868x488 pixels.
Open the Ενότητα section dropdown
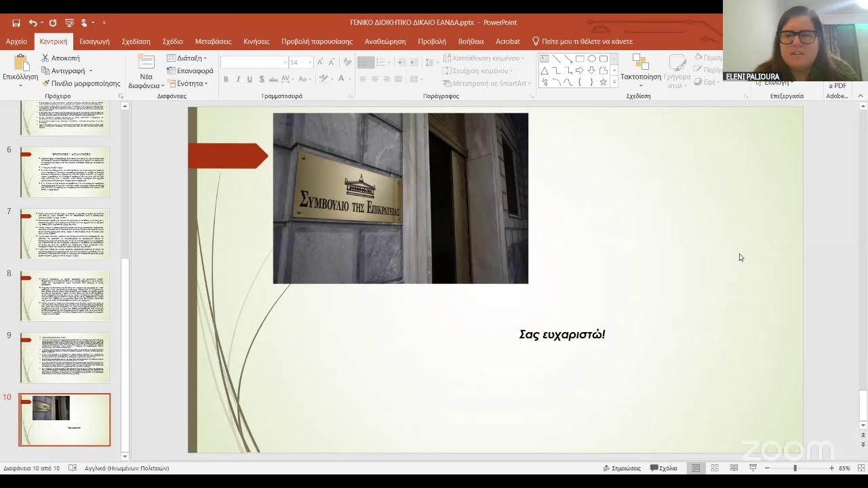(187, 83)
